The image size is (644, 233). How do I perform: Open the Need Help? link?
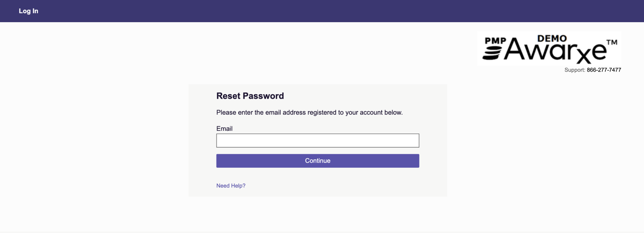[x=231, y=185]
